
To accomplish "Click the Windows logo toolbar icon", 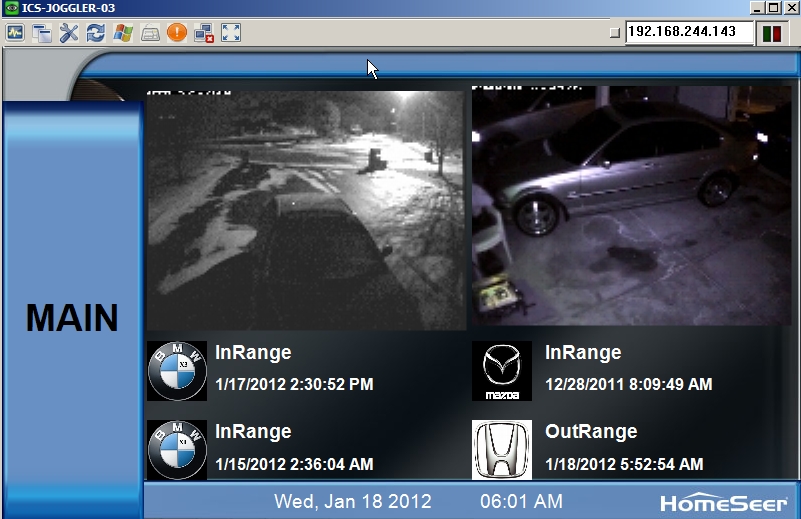I will coord(123,33).
